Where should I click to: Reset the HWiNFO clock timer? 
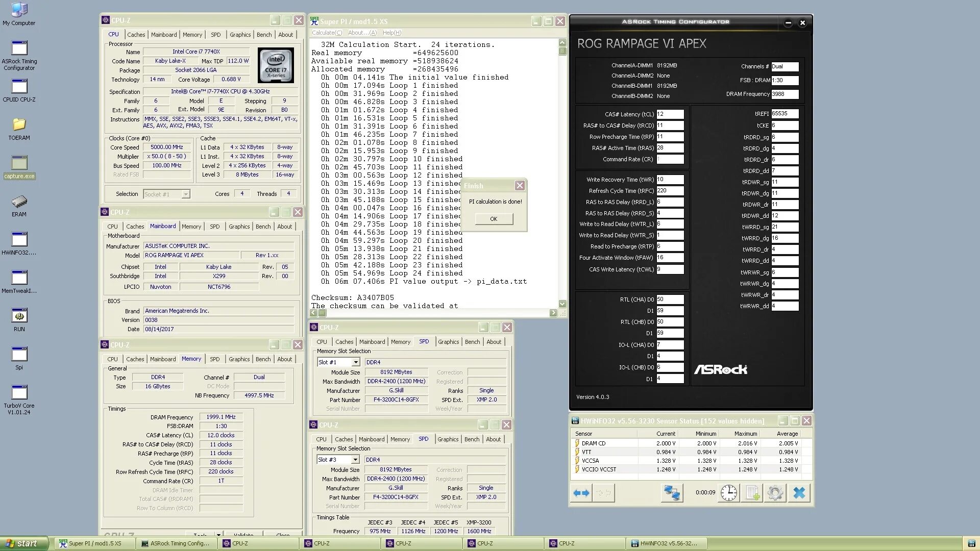pyautogui.click(x=728, y=493)
